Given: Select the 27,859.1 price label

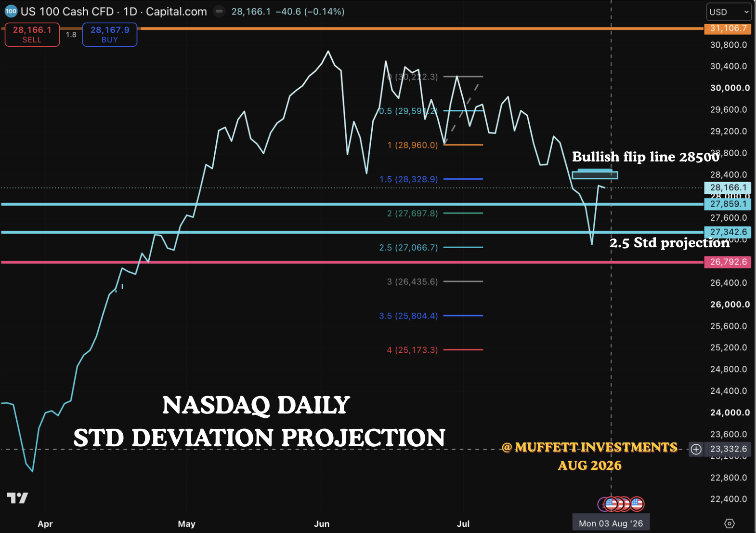Looking at the screenshot, I should 728,204.
